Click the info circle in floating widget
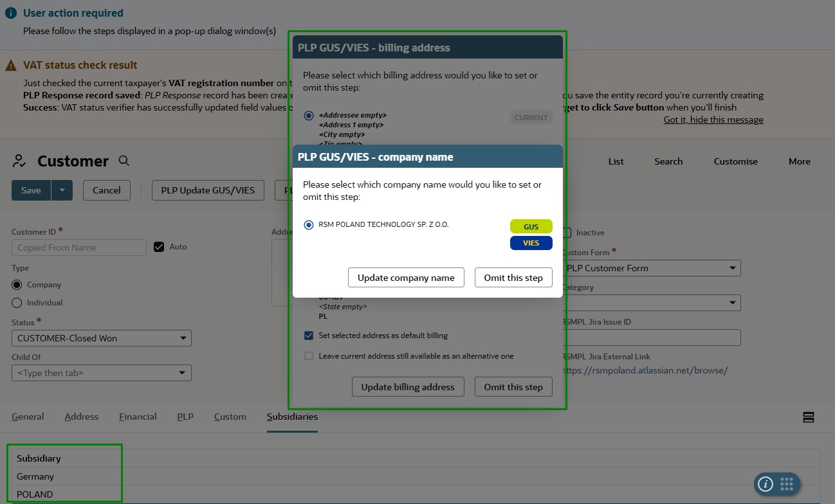The image size is (835, 504). click(766, 484)
